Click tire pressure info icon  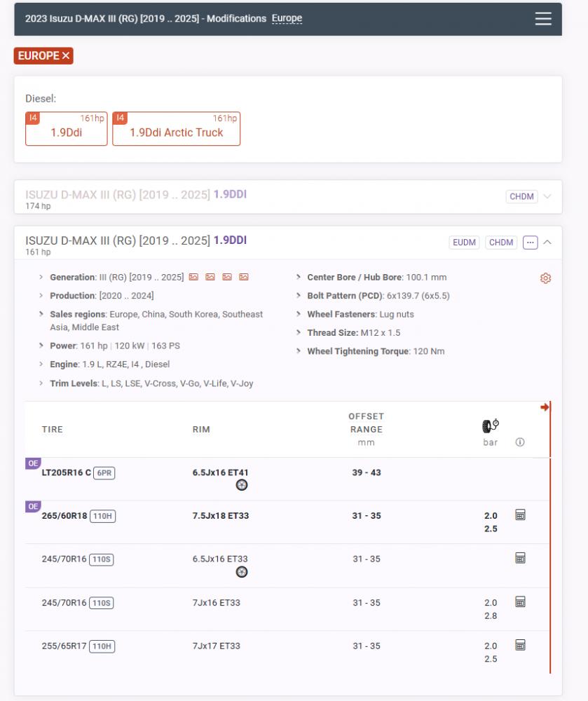520,442
